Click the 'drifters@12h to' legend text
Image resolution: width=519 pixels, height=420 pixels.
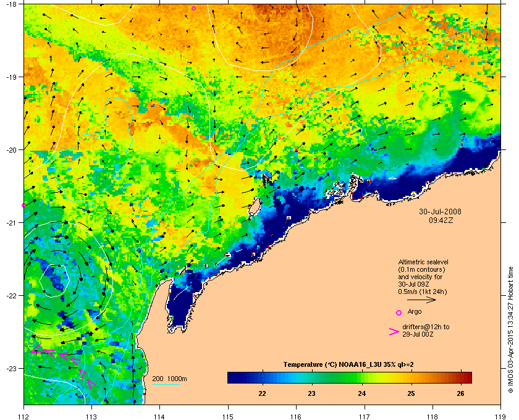(x=426, y=327)
